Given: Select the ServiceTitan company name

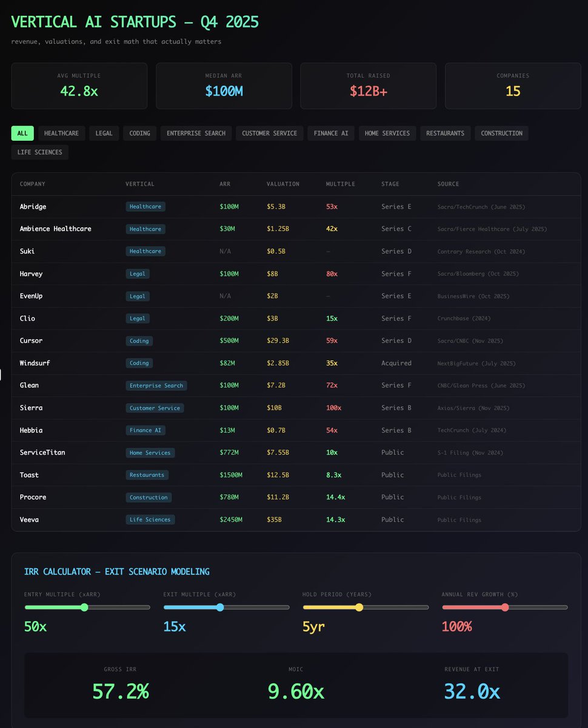Looking at the screenshot, I should click(42, 453).
